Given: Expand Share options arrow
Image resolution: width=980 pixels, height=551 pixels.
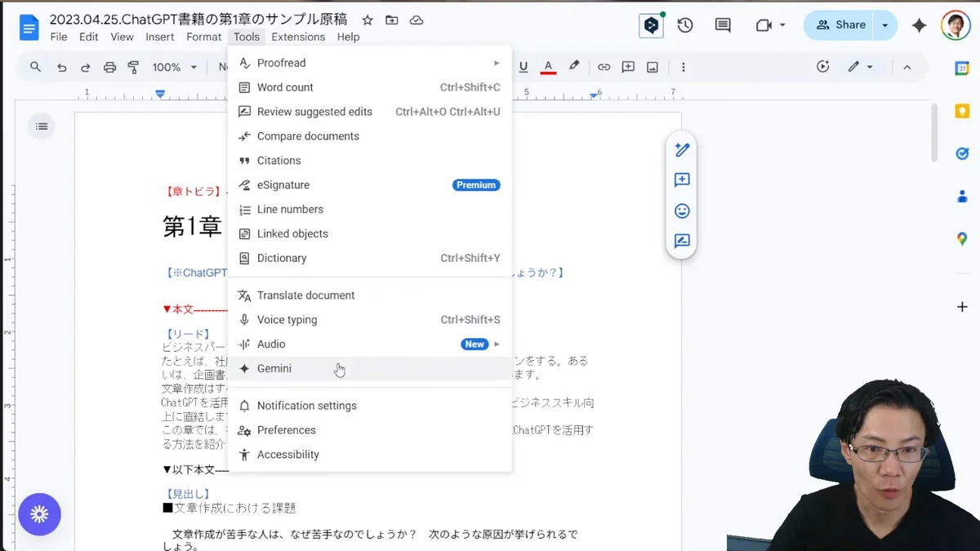Looking at the screenshot, I should point(885,25).
